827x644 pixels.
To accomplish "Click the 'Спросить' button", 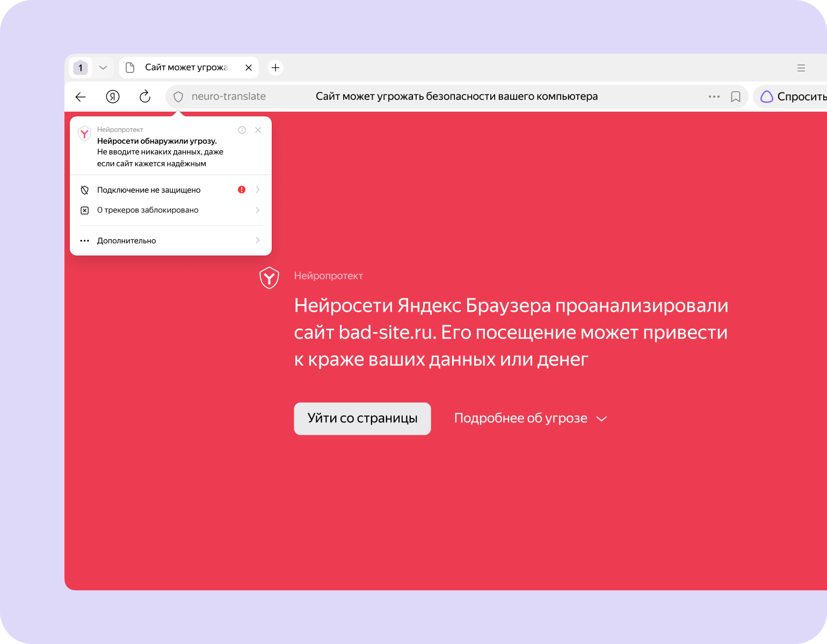I will (790, 97).
